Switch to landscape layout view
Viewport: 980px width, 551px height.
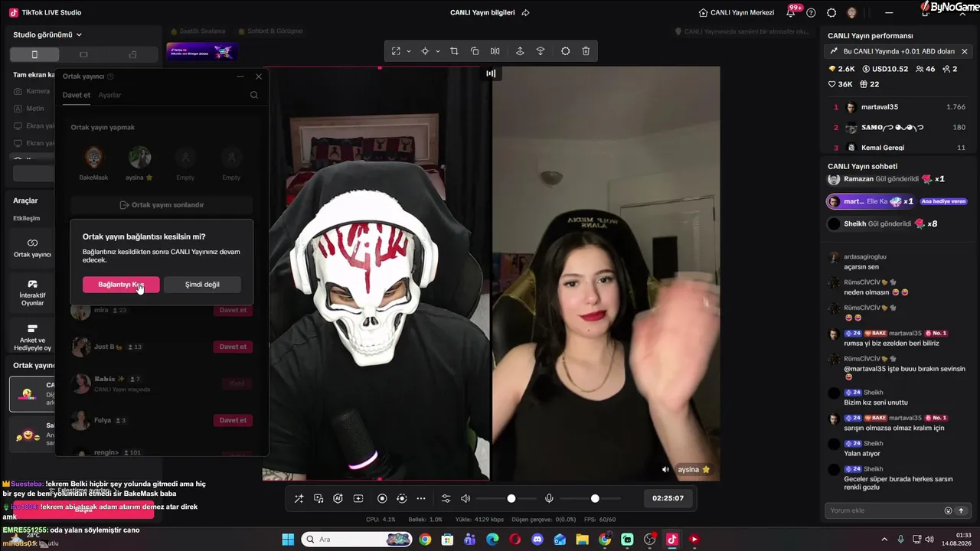pyautogui.click(x=83, y=54)
